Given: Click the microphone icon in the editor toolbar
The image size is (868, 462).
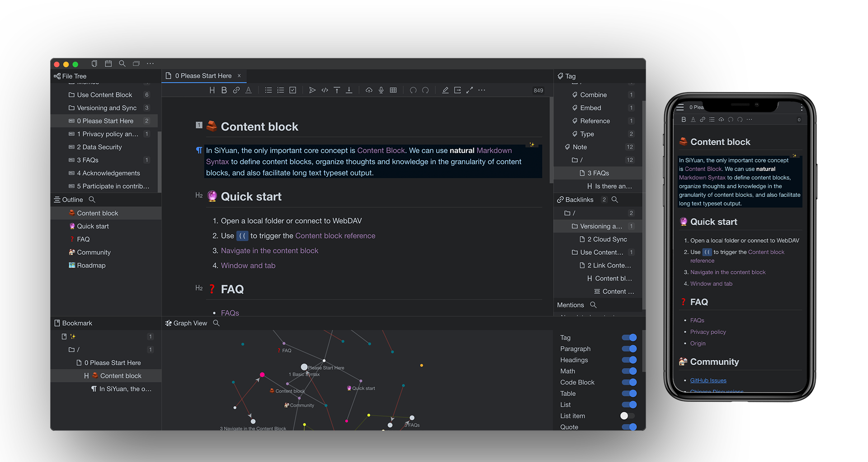Looking at the screenshot, I should point(381,90).
